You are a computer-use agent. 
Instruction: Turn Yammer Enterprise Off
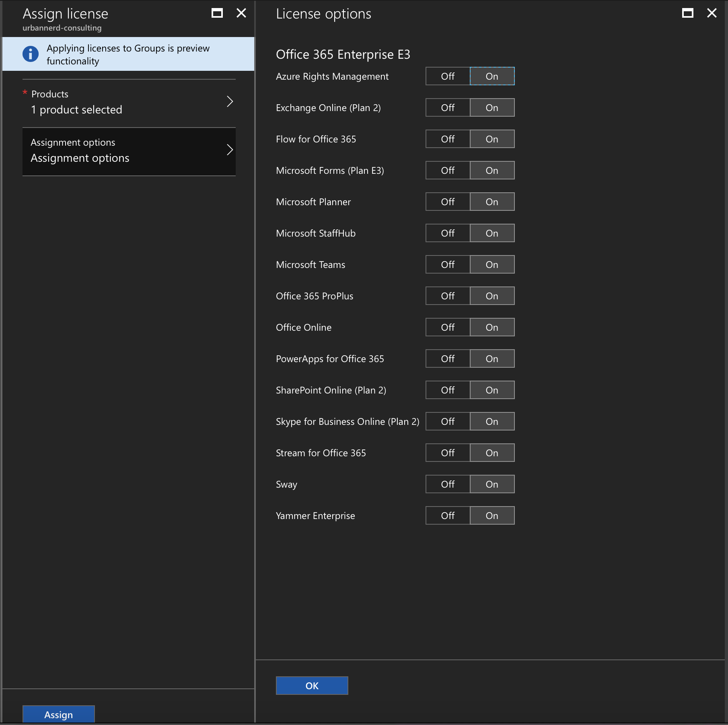[x=448, y=515]
